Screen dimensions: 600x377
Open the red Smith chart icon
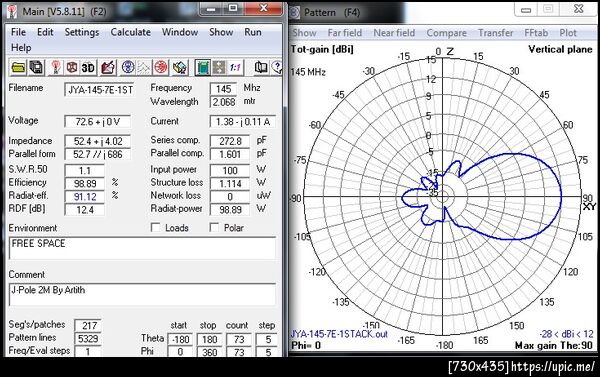(161, 67)
